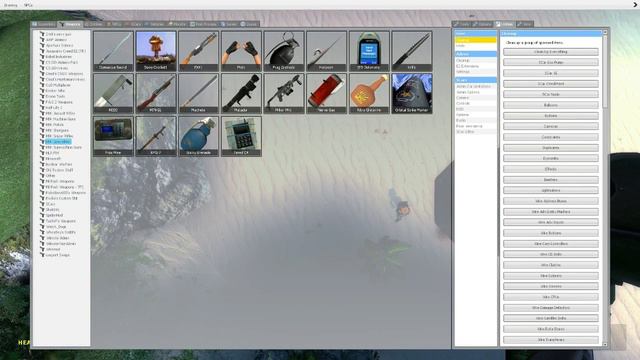Viewport: 640px width, 360px height.
Task: Pick the shotgun icon beside Davy Crockett
Action: click(198, 51)
